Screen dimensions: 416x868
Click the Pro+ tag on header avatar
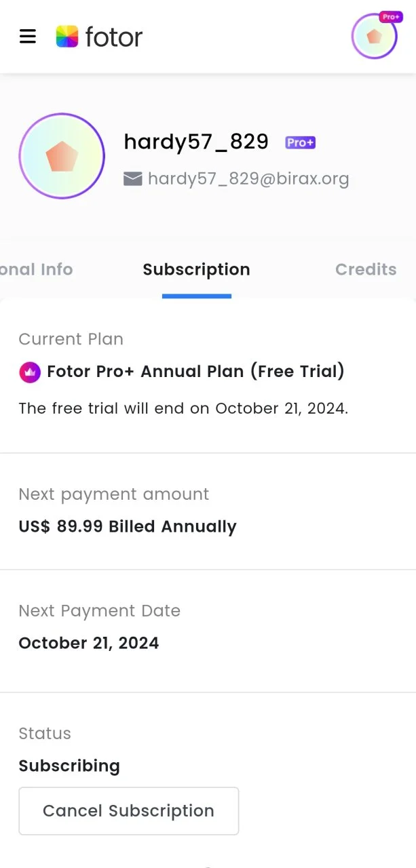(391, 17)
